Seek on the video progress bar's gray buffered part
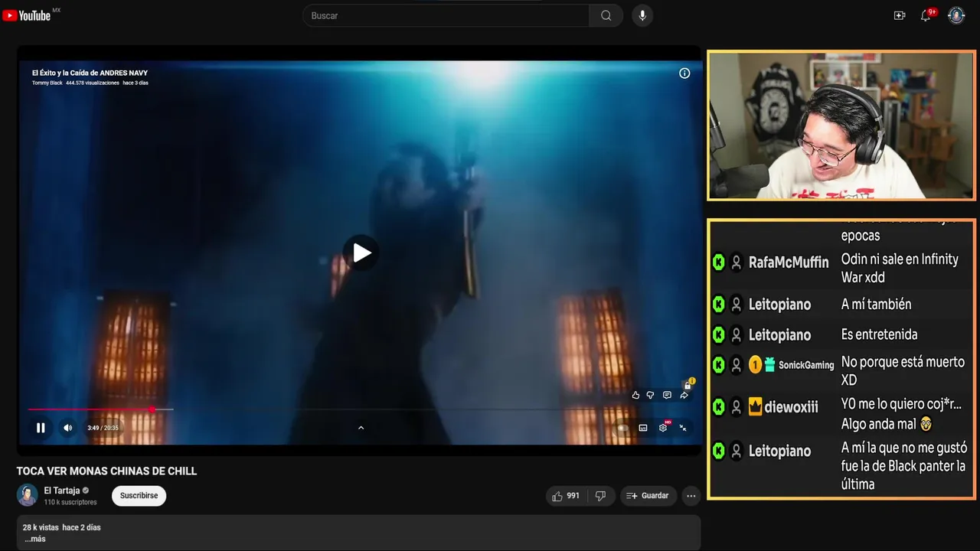 163,409
